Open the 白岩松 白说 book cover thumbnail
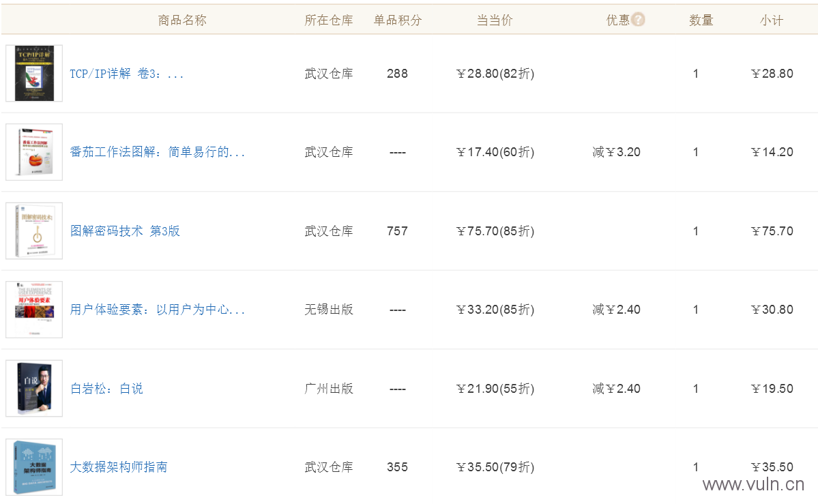This screenshot has height=504, width=818. tap(34, 388)
